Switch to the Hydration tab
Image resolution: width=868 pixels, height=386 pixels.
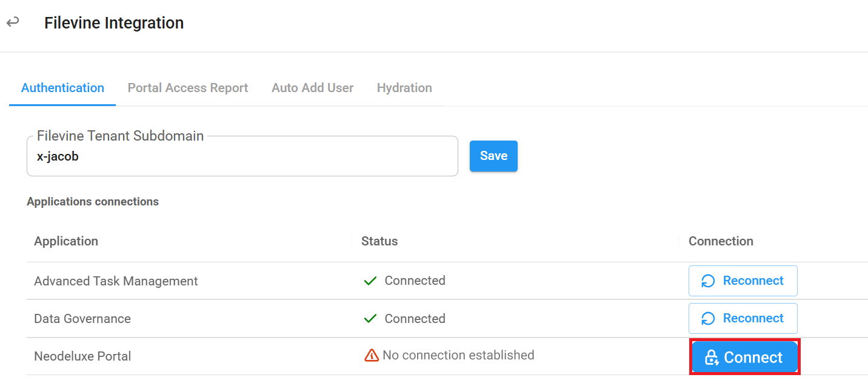(404, 88)
